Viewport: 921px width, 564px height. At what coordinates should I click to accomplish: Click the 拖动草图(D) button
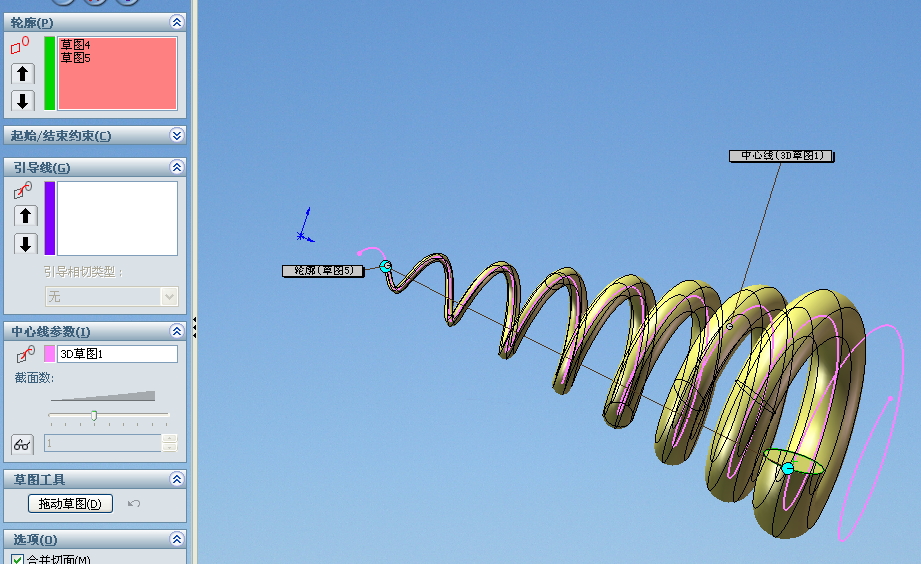[70, 503]
